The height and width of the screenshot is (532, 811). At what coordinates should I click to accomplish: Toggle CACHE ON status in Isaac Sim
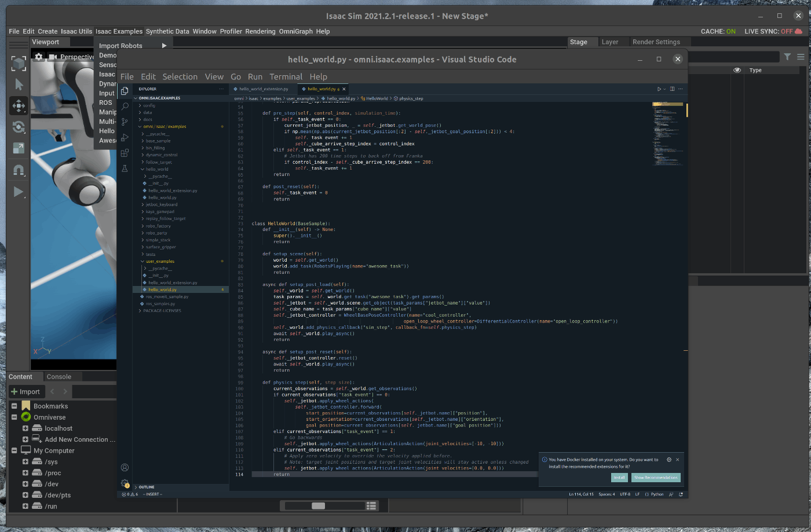click(x=718, y=31)
